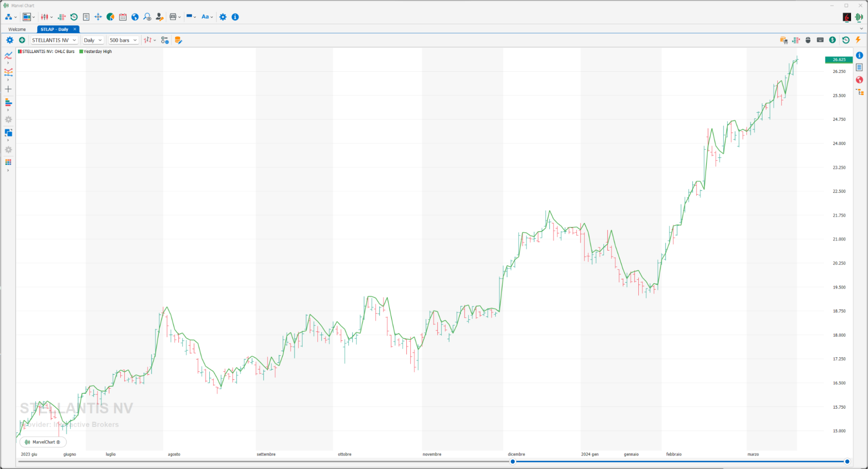Open the calendar icon in top toolbar
868x469 pixels.
coord(123,17)
